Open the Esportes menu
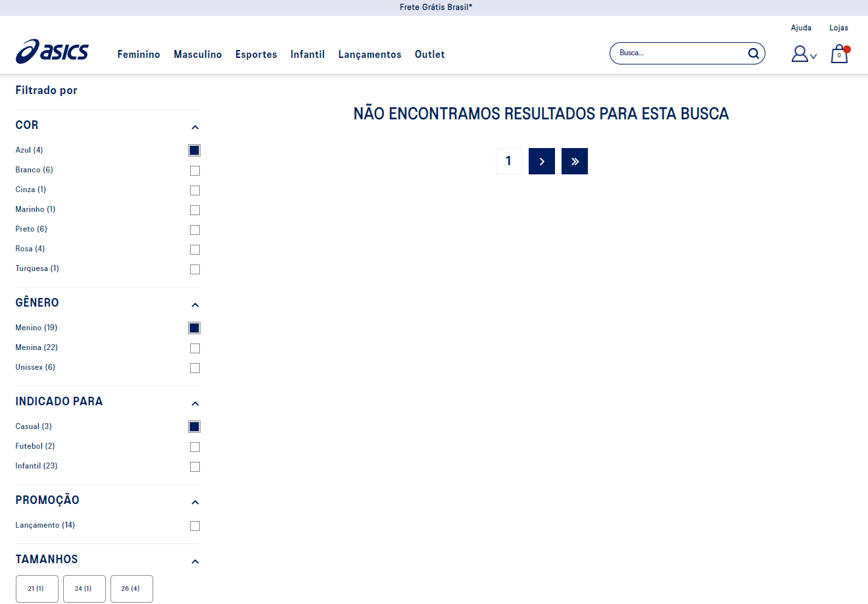 pyautogui.click(x=256, y=55)
